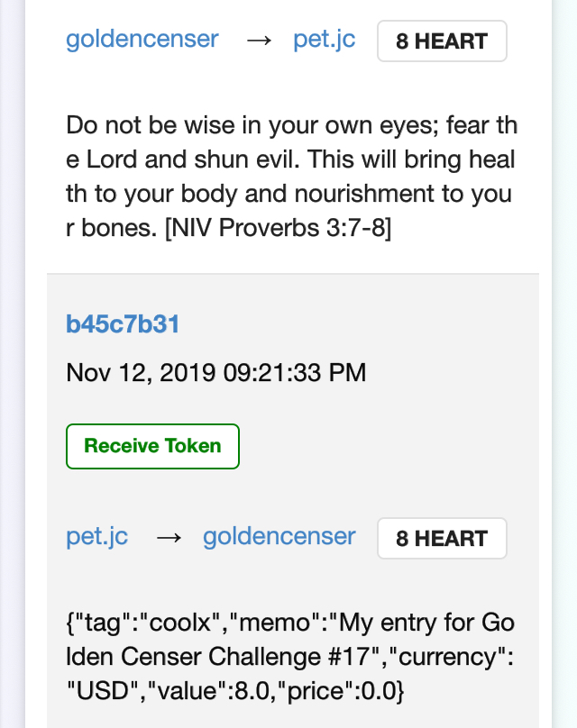This screenshot has height=728, width=577.
Task: Open goldencenser recipient link below Receive Token
Action: pos(279,537)
